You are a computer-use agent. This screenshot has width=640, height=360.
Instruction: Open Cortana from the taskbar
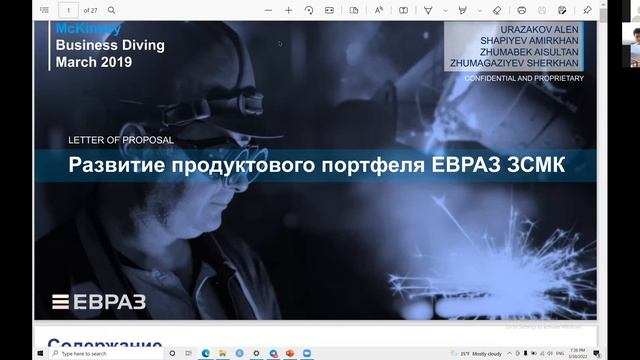(x=172, y=353)
